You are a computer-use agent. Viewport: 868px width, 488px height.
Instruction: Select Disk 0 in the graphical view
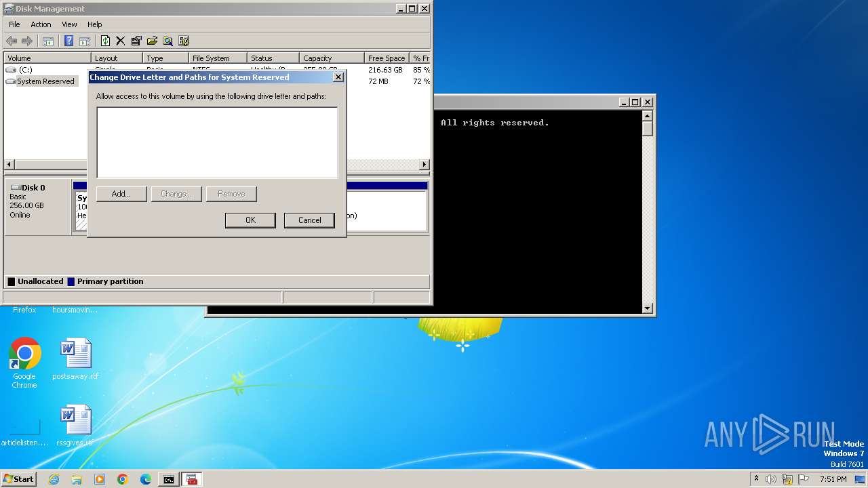click(37, 207)
